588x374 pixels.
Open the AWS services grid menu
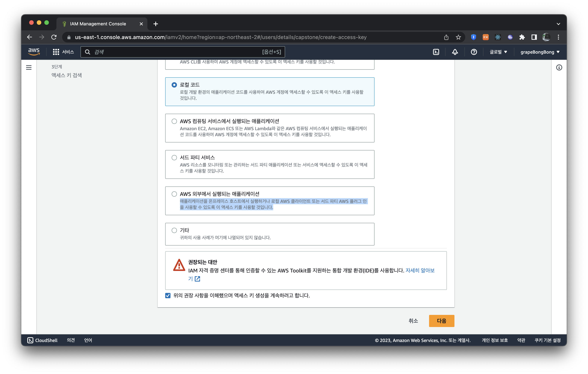tap(56, 52)
